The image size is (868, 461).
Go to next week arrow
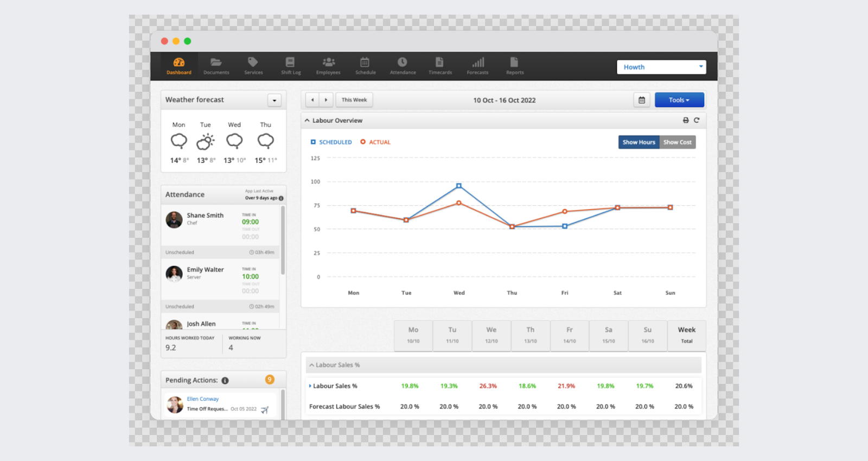(x=326, y=100)
